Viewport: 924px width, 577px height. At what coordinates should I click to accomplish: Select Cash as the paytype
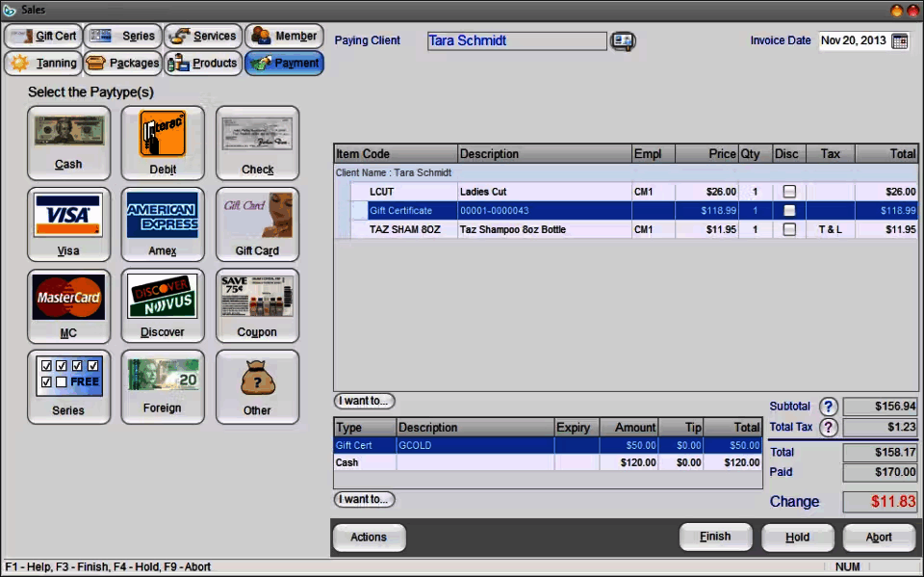pyautogui.click(x=68, y=143)
